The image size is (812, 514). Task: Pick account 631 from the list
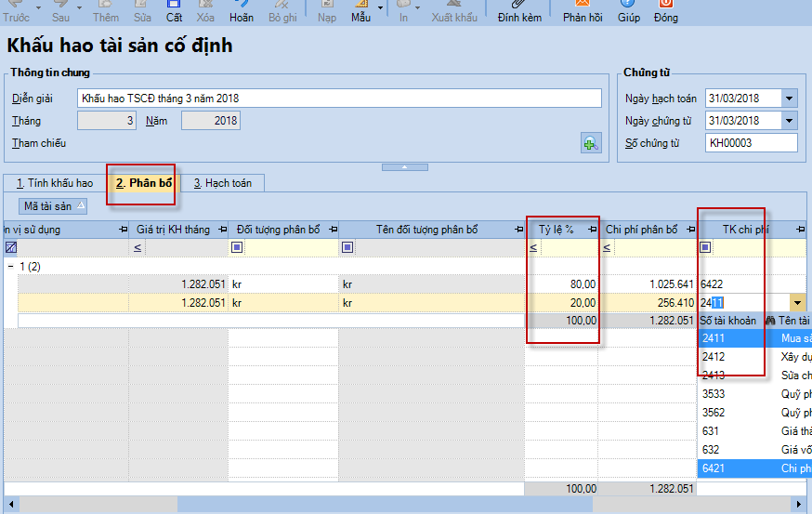pos(754,431)
